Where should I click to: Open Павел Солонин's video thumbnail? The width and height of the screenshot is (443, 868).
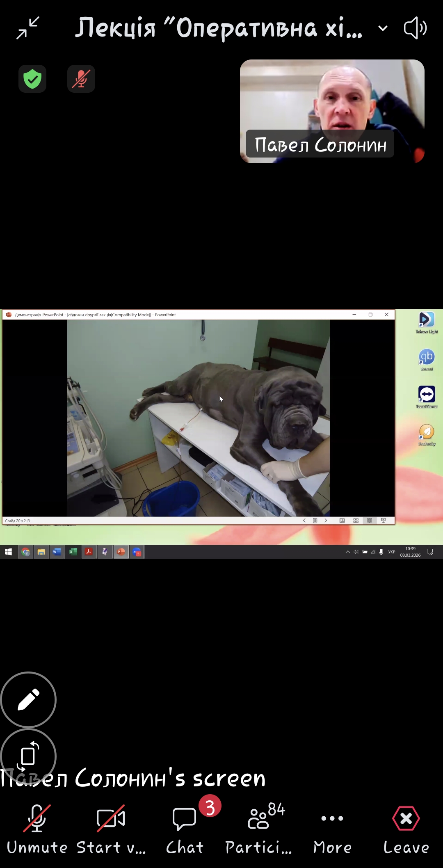click(332, 111)
